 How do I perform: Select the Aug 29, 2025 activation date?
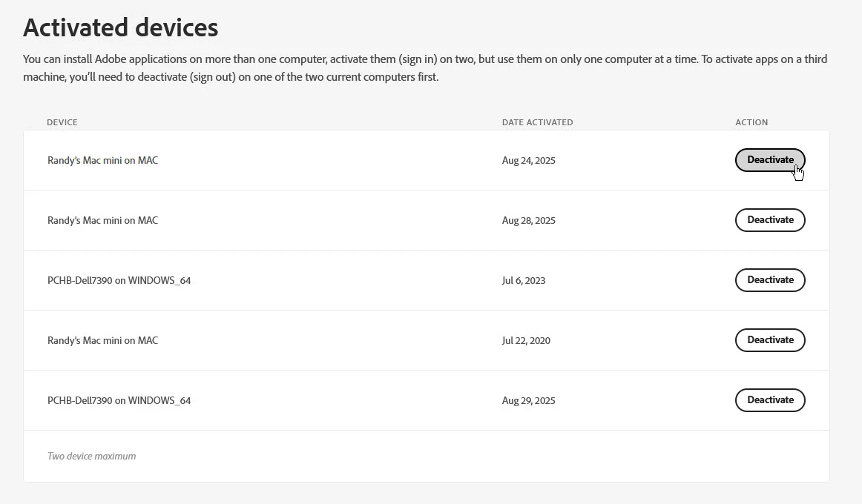(528, 400)
